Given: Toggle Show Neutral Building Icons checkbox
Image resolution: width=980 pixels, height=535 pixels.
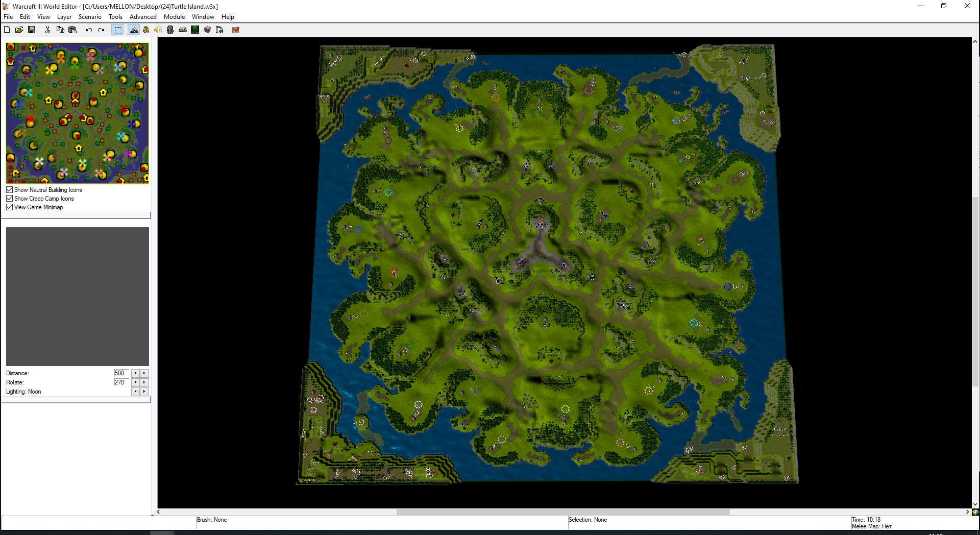Looking at the screenshot, I should [x=9, y=190].
